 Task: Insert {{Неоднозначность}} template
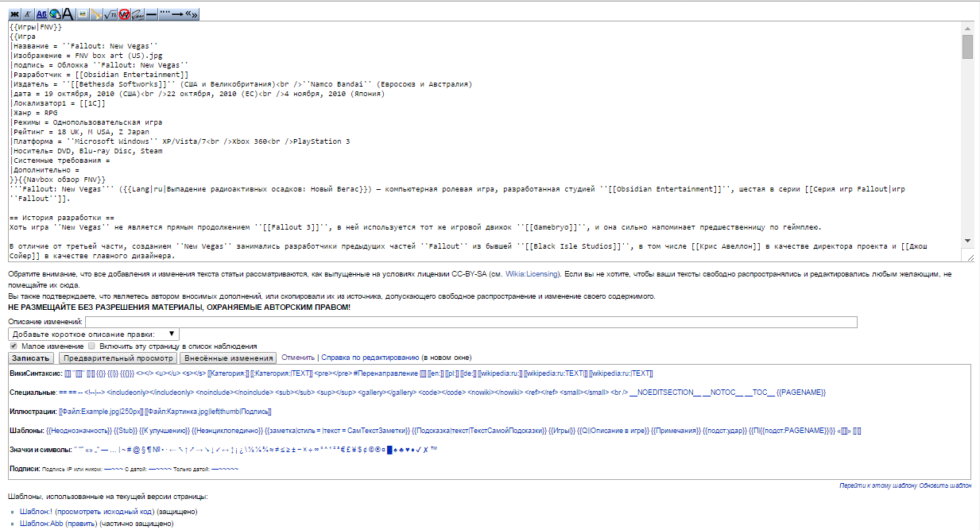(x=79, y=431)
